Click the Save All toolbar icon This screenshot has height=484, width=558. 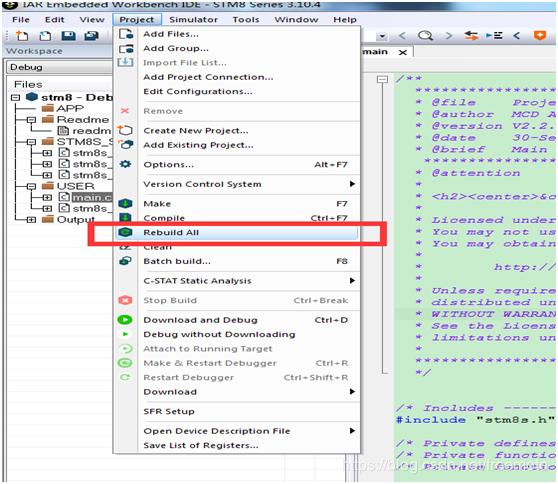point(91,36)
